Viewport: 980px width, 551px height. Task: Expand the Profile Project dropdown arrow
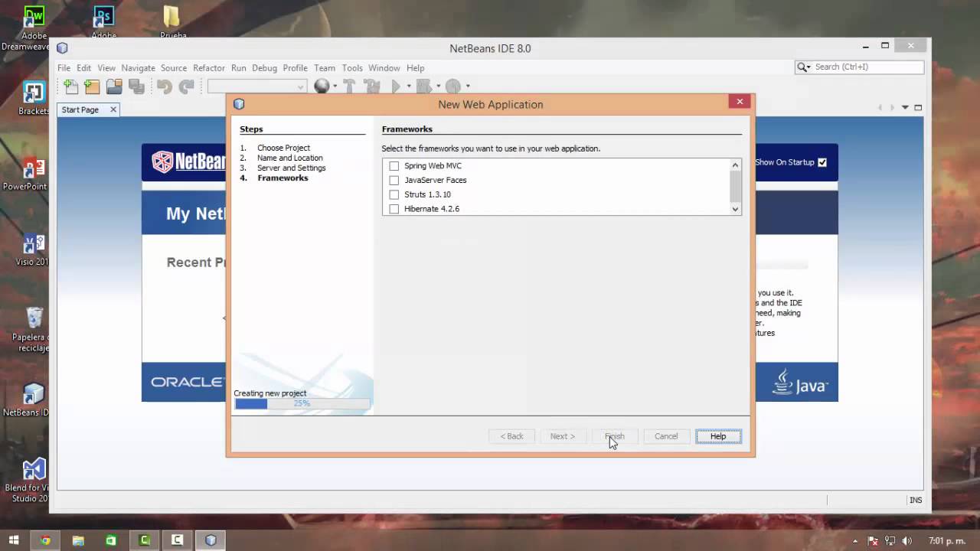tap(468, 86)
